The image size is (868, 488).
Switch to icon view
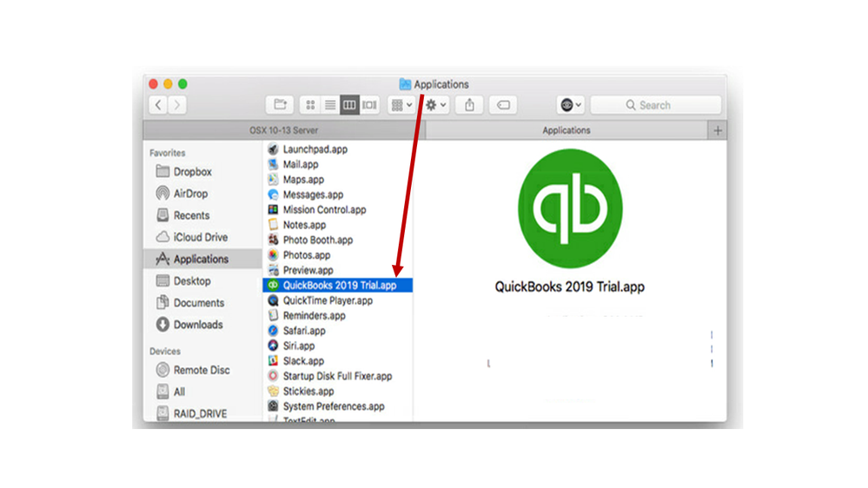coord(310,104)
